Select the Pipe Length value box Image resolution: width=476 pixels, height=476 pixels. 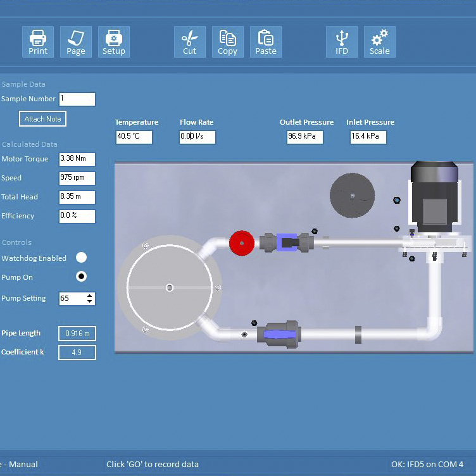tap(77, 334)
